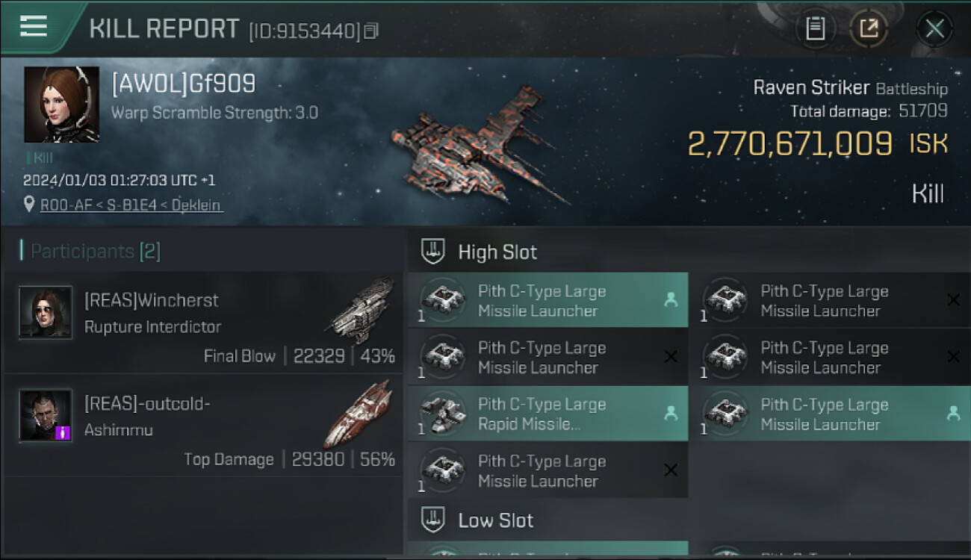Click the Low Slot section header
The height and width of the screenshot is (560, 971).
[495, 520]
